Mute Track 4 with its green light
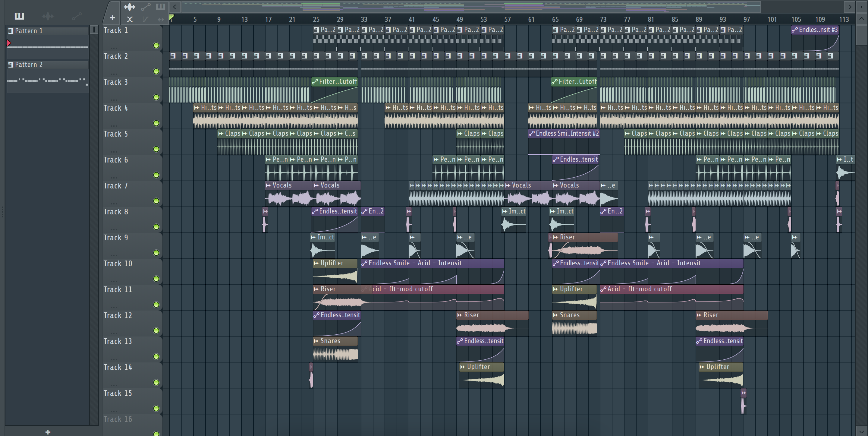The height and width of the screenshot is (436, 868). pos(156,123)
